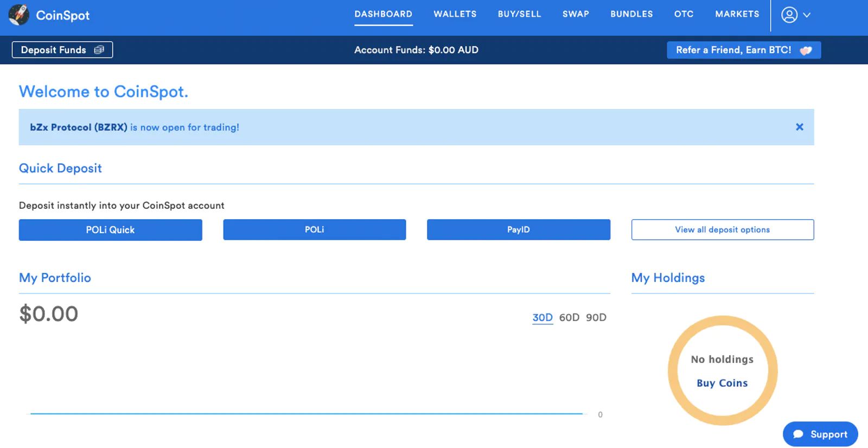
Task: Click the bZx Protocol (BZRX) link
Action: (79, 127)
